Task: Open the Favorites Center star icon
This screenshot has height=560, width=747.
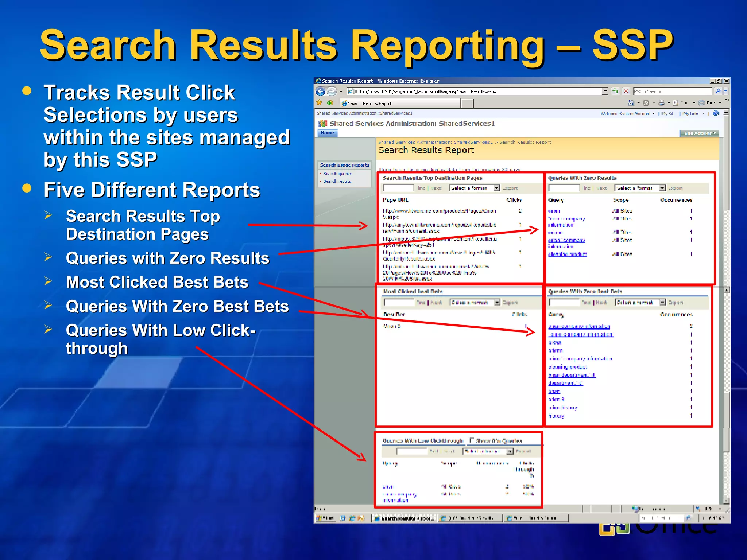Action: [319, 103]
